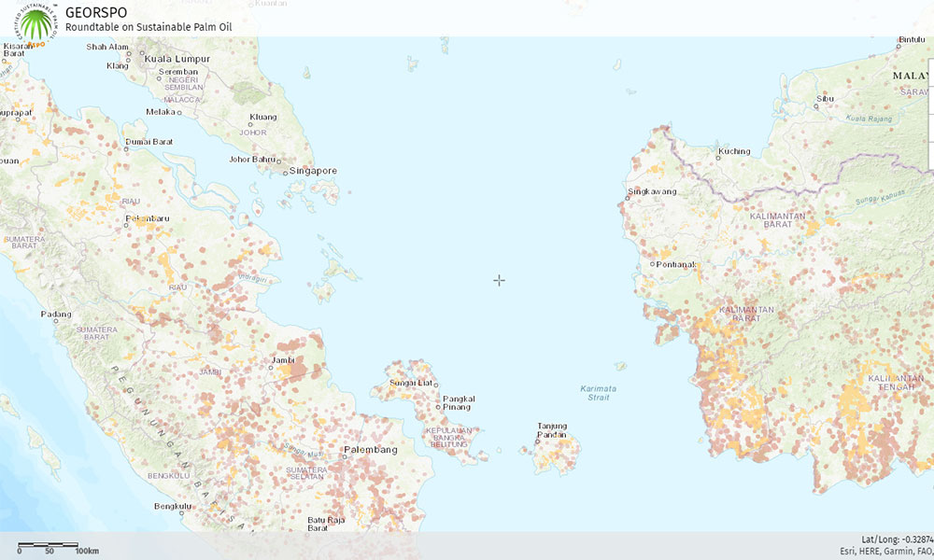934x560 pixels.
Task: Click the Pangkal Pinang label
Action: [x=459, y=403]
